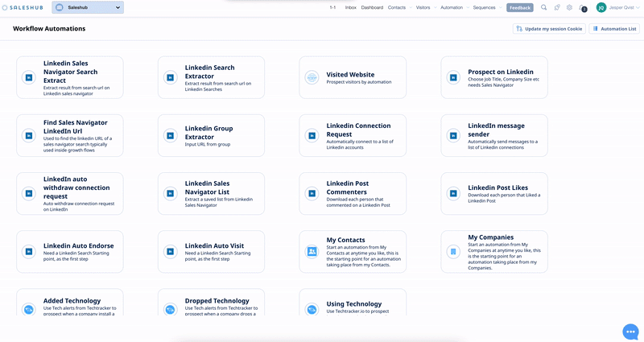Click the Linkedin Auto Visit icon
644x342 pixels.
(171, 252)
